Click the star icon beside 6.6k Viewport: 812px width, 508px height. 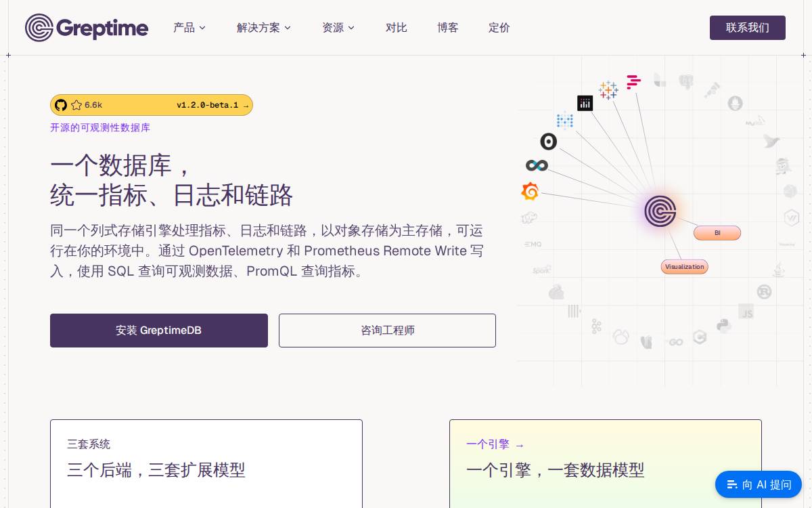(x=76, y=105)
